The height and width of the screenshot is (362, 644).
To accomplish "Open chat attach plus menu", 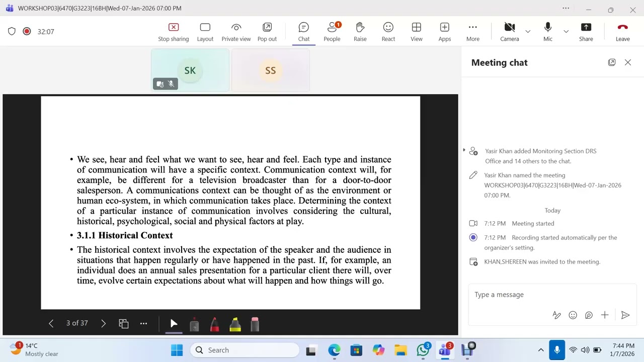I will coord(605,315).
